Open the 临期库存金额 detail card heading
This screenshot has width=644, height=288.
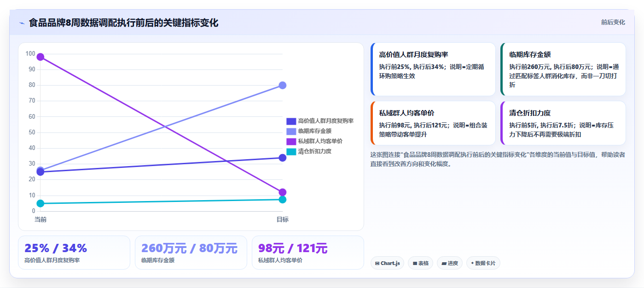click(530, 55)
